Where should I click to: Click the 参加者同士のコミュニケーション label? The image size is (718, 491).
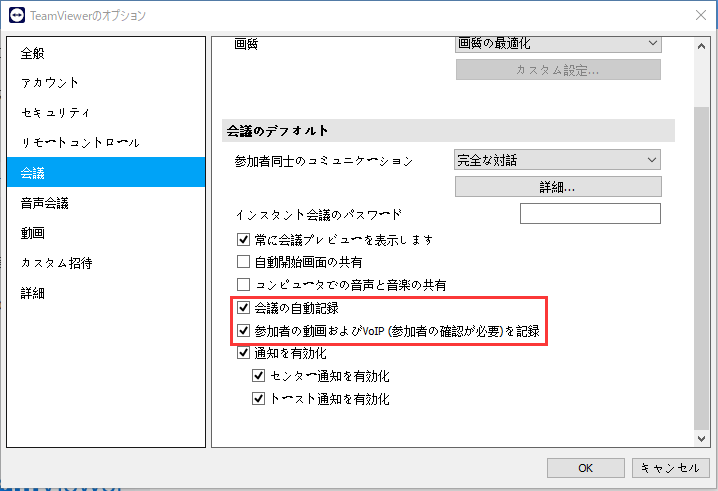pyautogui.click(x=324, y=161)
